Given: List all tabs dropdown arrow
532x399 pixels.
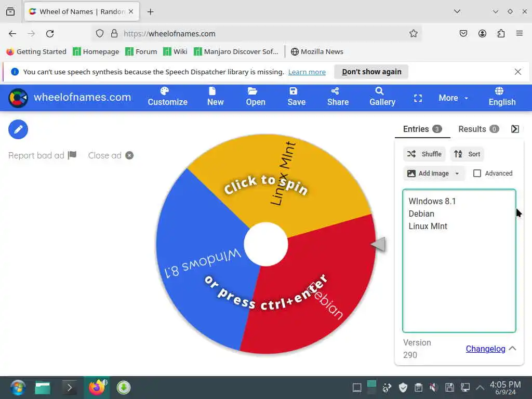Looking at the screenshot, I should [x=457, y=11].
